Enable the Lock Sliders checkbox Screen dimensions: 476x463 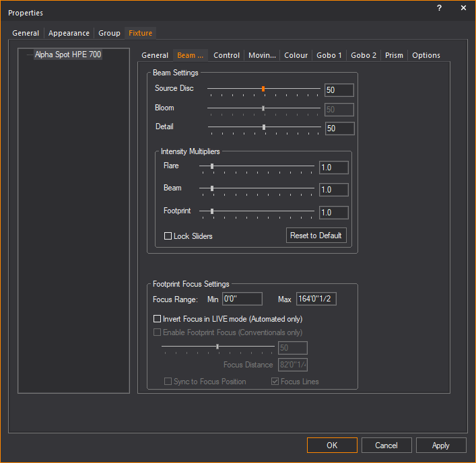[168, 236]
